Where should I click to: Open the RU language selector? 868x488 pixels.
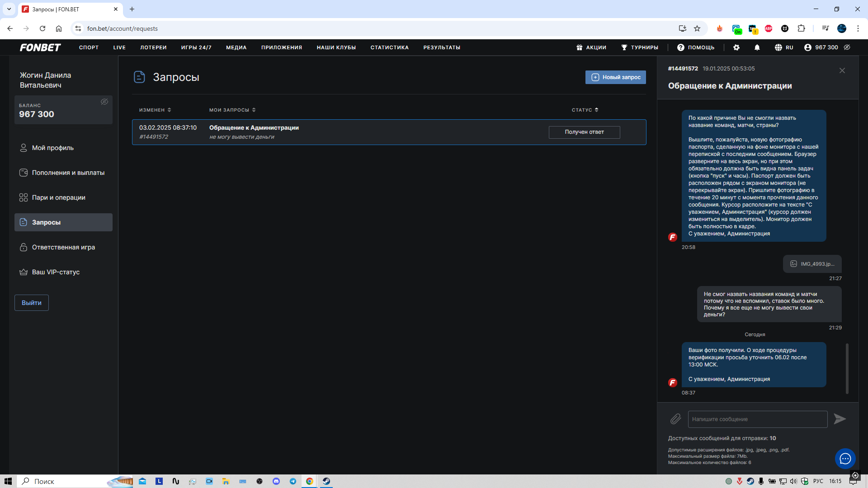click(784, 47)
